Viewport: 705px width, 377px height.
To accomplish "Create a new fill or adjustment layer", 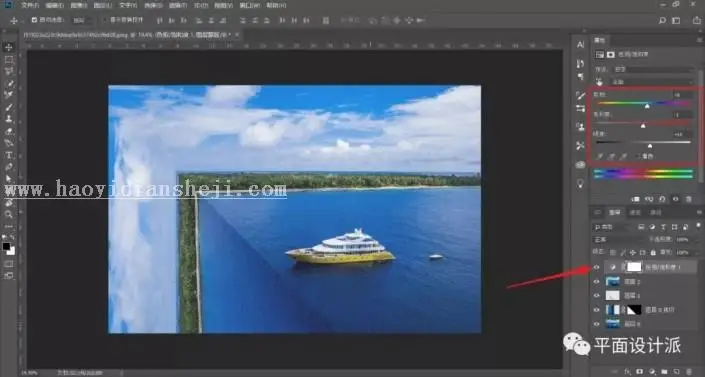I will [652, 372].
